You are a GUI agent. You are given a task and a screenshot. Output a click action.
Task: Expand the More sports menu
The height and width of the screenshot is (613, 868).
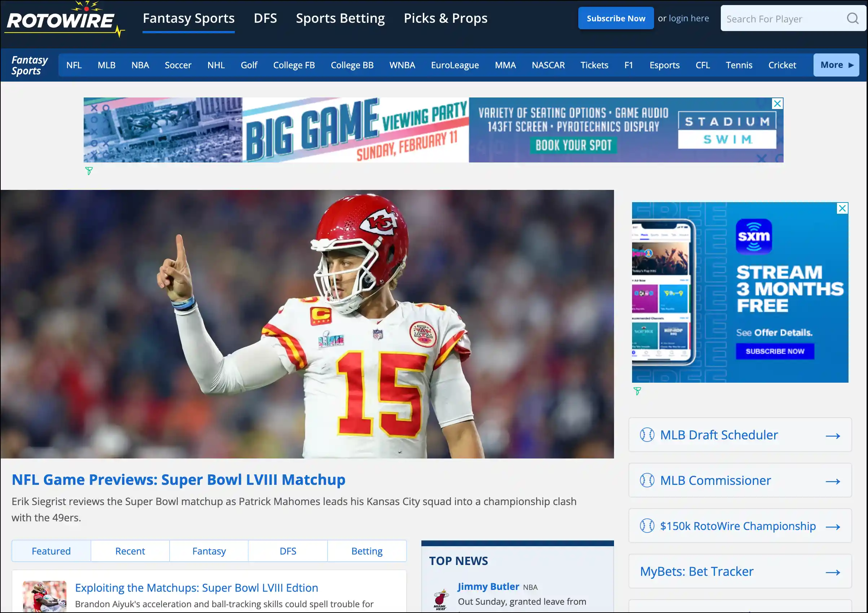coord(836,65)
